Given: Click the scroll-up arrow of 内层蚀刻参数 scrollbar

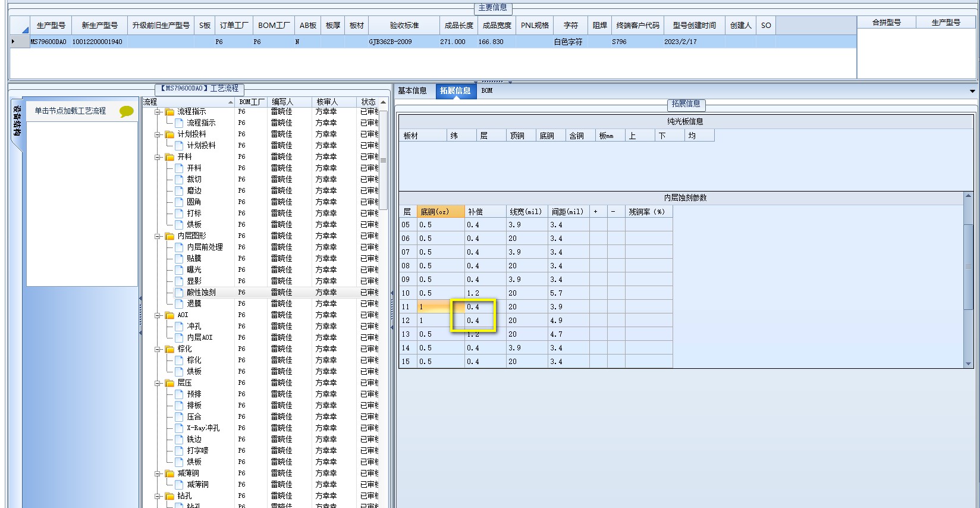Looking at the screenshot, I should [x=969, y=196].
